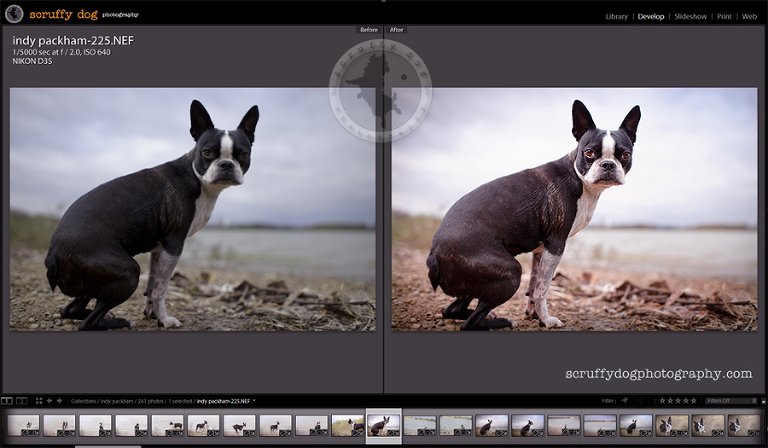Switch to the Library module
Screen dimensions: 768x448
(616, 17)
